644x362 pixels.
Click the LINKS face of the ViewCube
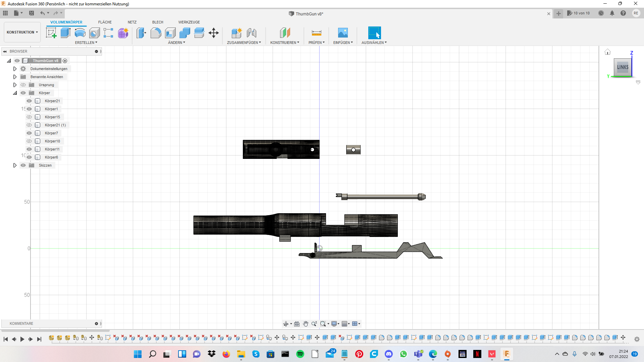pyautogui.click(x=623, y=67)
